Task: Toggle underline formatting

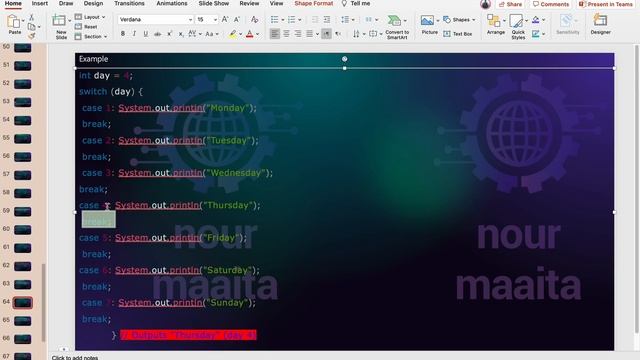Action: tap(146, 34)
